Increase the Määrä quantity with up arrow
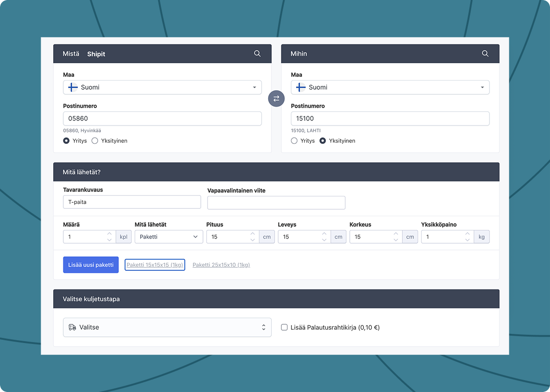Screen dimensions: 550x392 click(x=109, y=234)
